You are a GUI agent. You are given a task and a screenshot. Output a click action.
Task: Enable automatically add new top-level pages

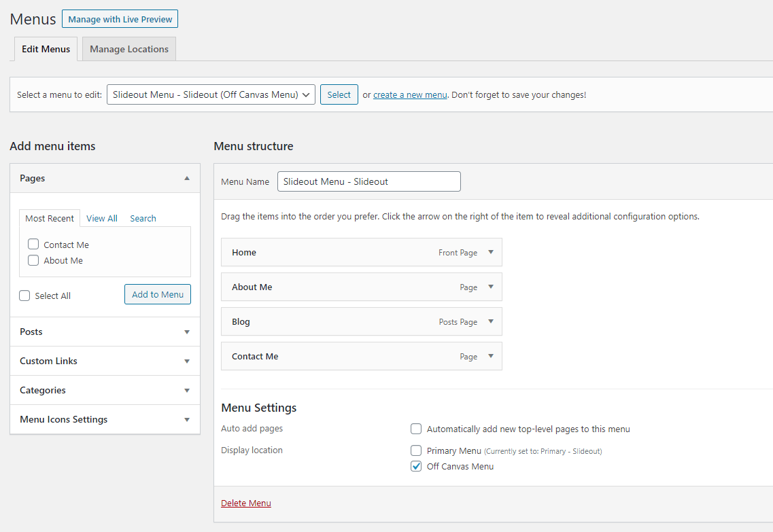pyautogui.click(x=416, y=429)
